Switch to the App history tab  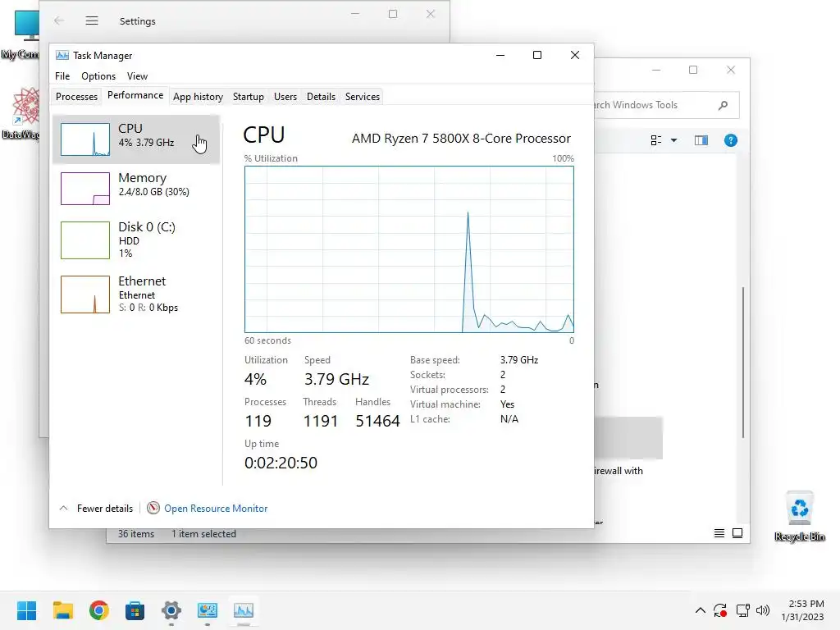[198, 97]
